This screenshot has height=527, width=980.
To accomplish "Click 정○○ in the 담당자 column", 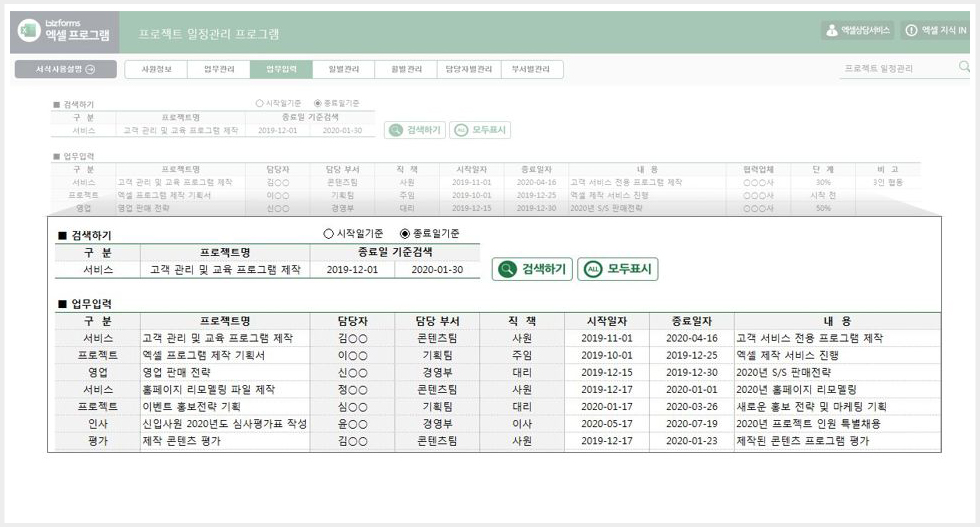I will coord(352,389).
